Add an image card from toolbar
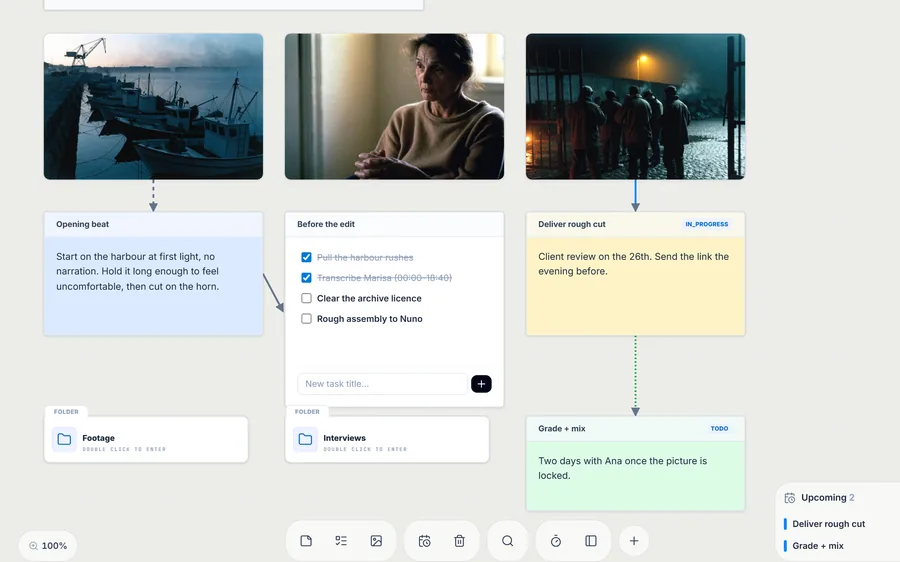The width and height of the screenshot is (900, 562). [x=376, y=541]
